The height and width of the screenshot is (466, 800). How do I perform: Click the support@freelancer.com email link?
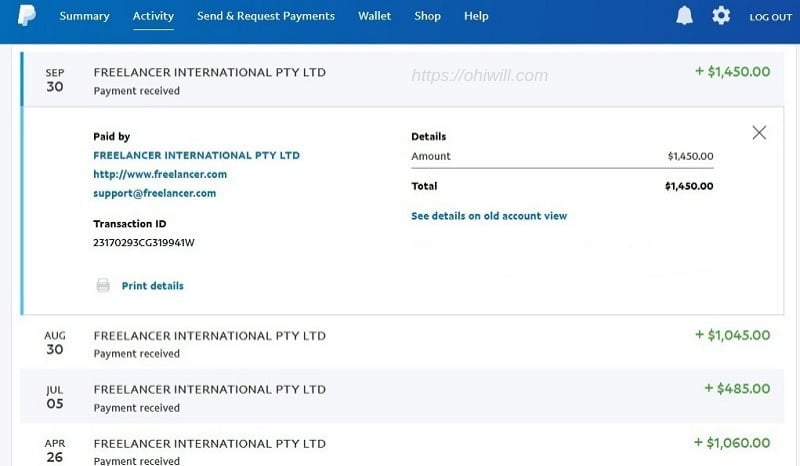tap(155, 193)
